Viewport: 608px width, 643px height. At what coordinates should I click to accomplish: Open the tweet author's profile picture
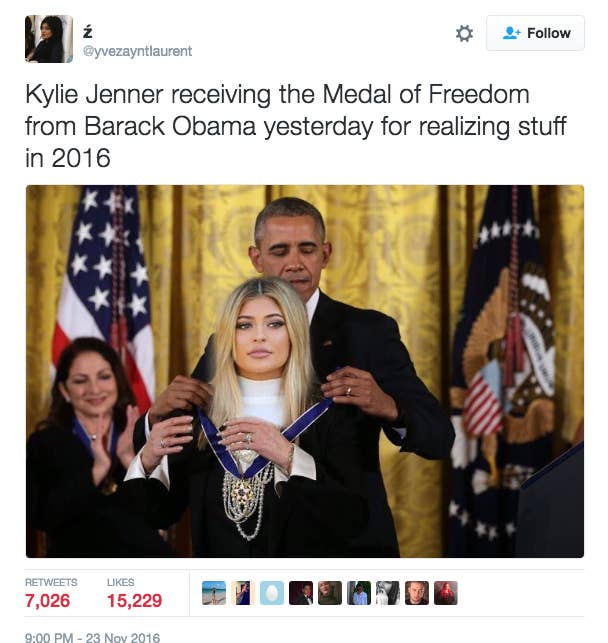[49, 39]
